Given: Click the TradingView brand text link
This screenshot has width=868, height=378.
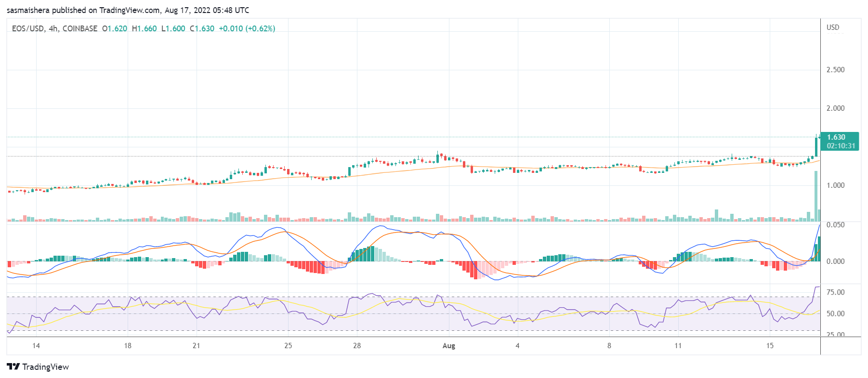Looking at the screenshot, I should coord(45,367).
